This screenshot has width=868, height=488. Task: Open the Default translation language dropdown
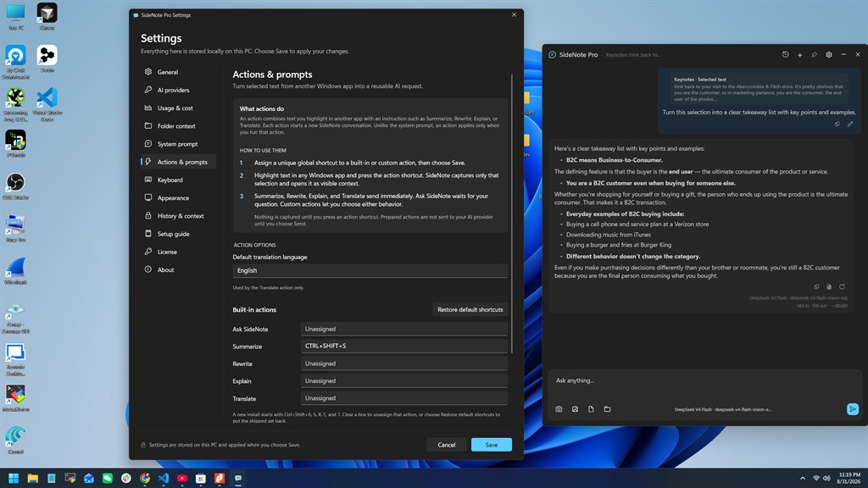[x=370, y=270]
